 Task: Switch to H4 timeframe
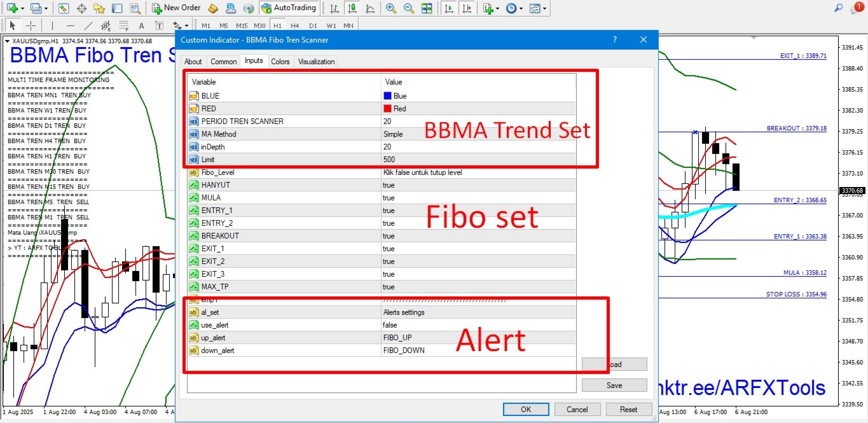pyautogui.click(x=295, y=26)
